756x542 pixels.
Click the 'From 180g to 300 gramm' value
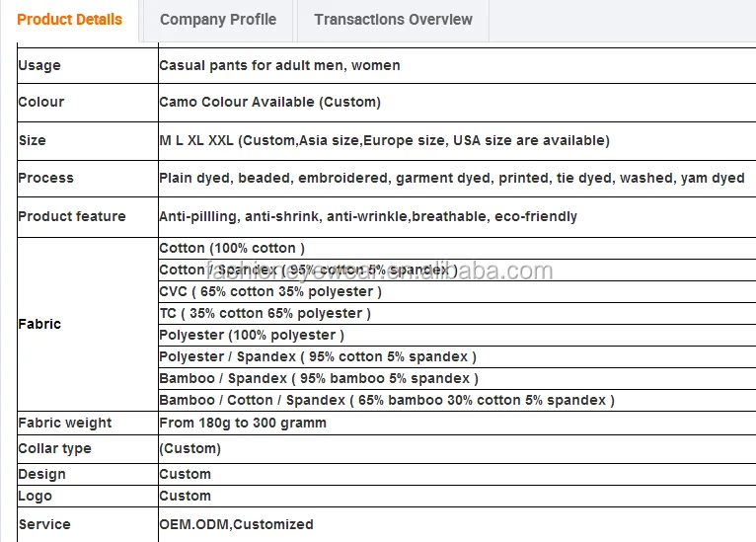click(243, 424)
